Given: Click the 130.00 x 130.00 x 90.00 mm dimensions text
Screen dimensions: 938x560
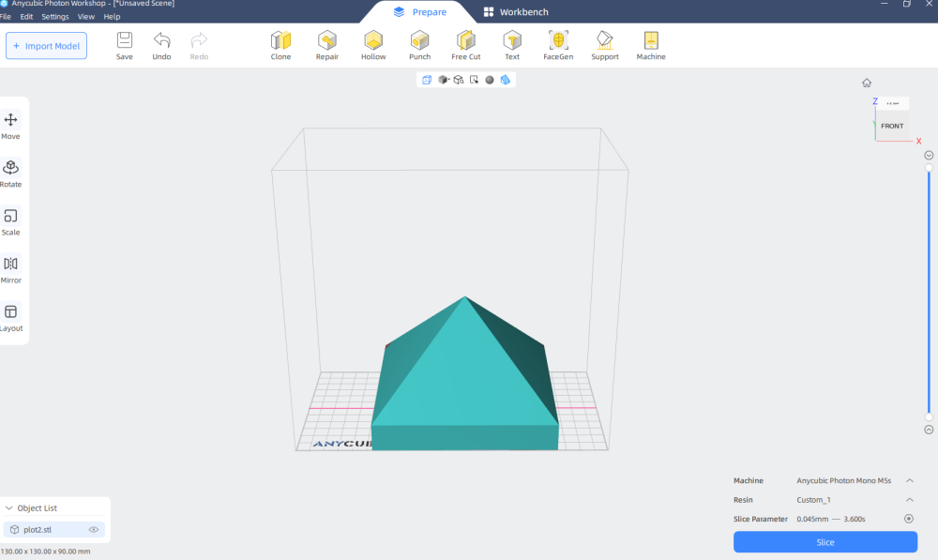Looking at the screenshot, I should pyautogui.click(x=45, y=551).
